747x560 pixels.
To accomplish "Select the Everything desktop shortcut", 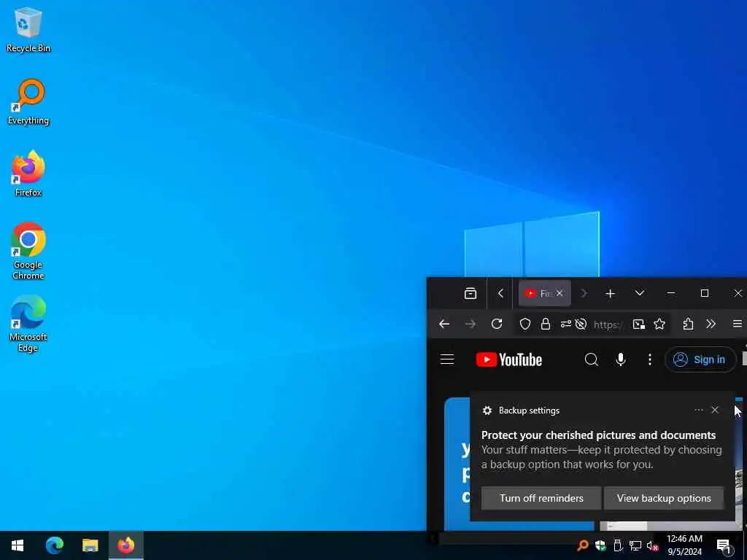I will [x=28, y=102].
